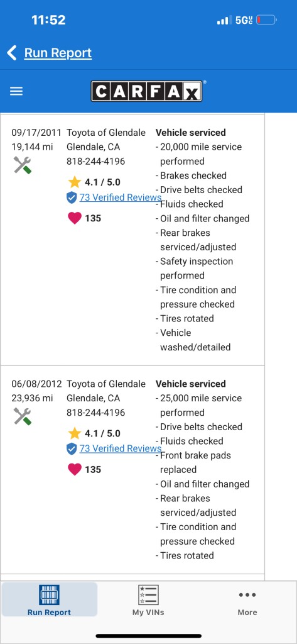
Task: Tap phone number 818-244-4196 in 2011 record
Action: 96,162
